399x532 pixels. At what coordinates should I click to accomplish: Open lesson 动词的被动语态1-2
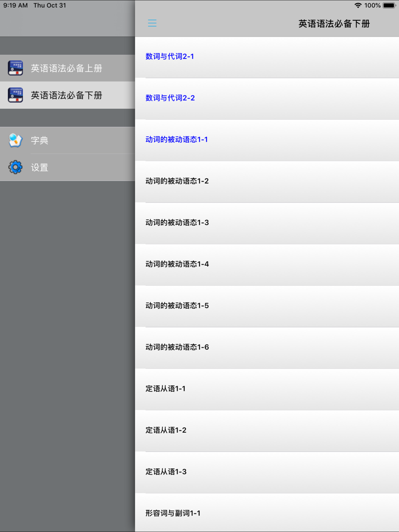pyautogui.click(x=267, y=181)
